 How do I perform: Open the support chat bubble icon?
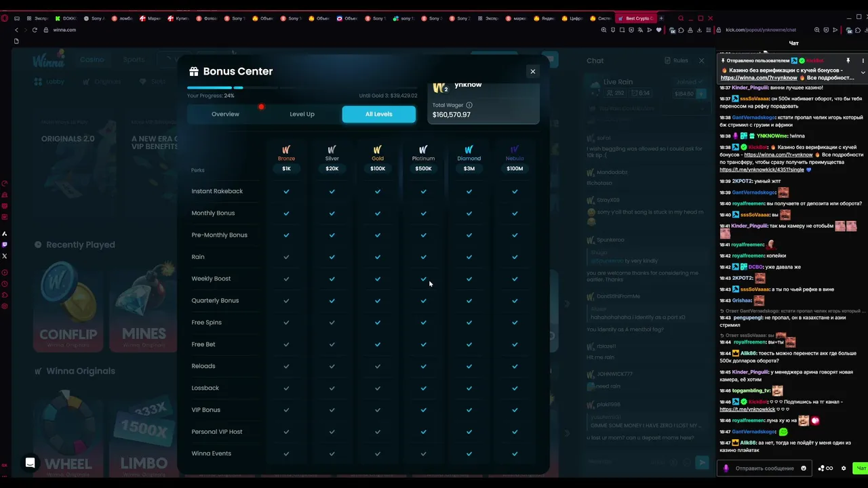[30, 462]
